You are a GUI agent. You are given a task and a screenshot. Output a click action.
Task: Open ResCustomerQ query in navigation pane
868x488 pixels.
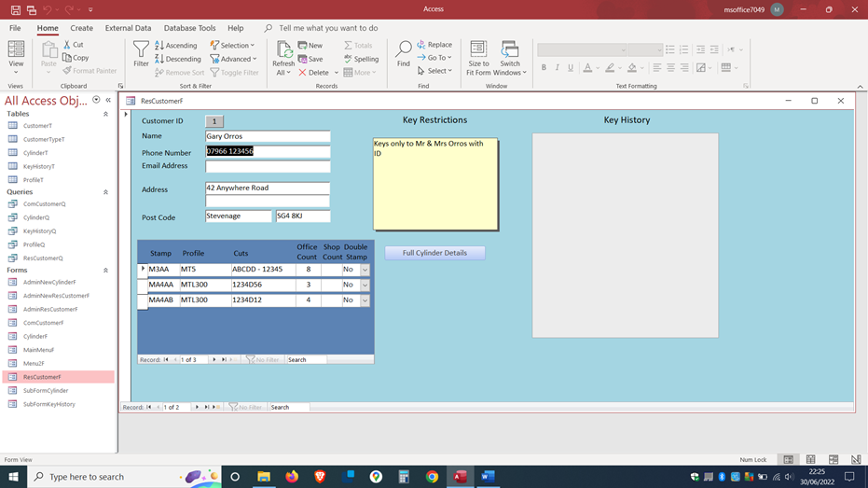(x=43, y=258)
